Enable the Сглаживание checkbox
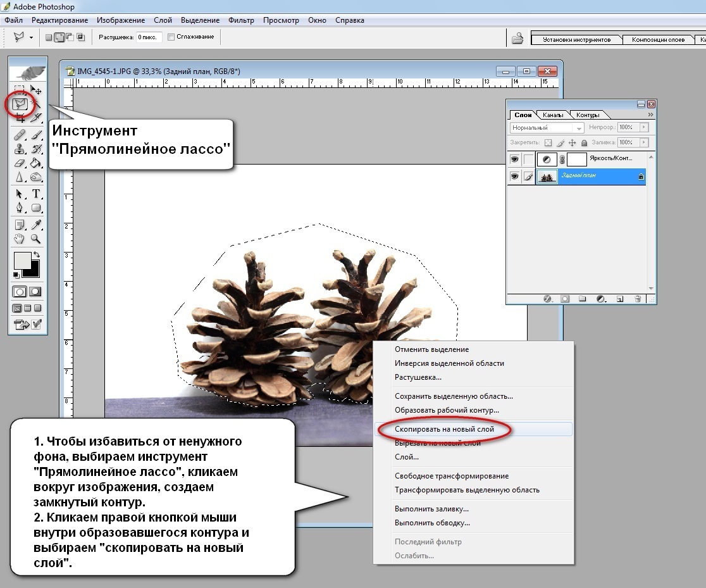The width and height of the screenshot is (706, 588). point(171,37)
